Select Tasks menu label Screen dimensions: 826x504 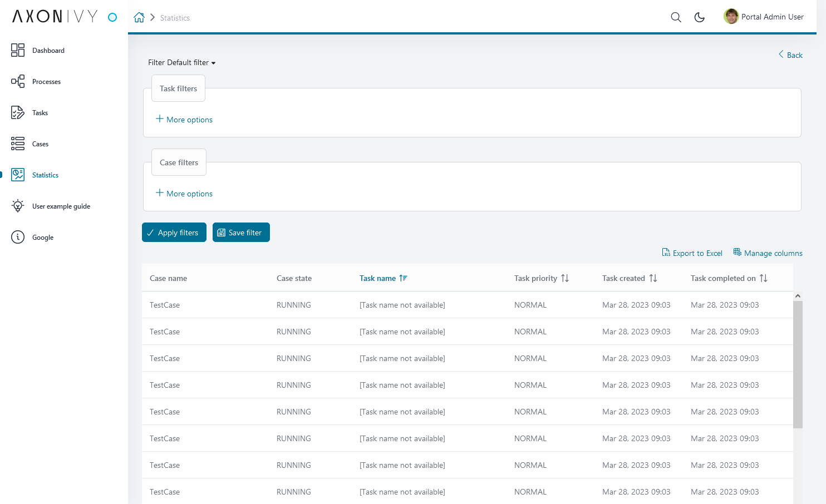(x=40, y=113)
